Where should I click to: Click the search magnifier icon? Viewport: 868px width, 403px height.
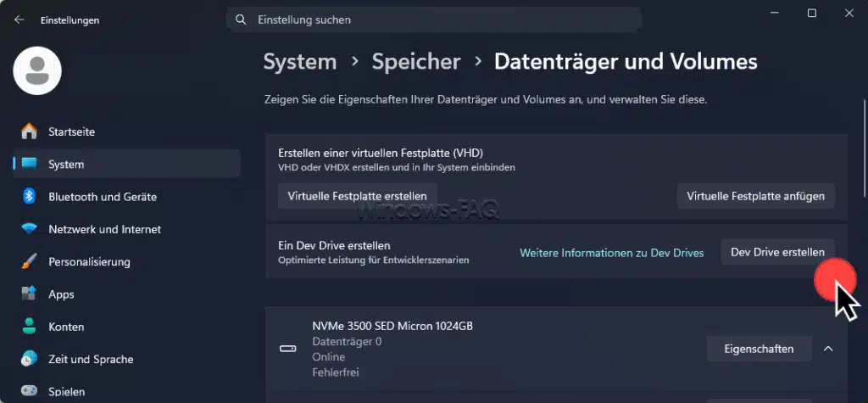click(240, 20)
